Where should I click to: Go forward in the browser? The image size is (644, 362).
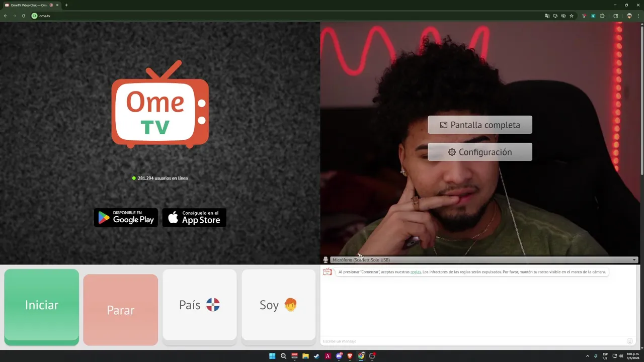click(15, 16)
